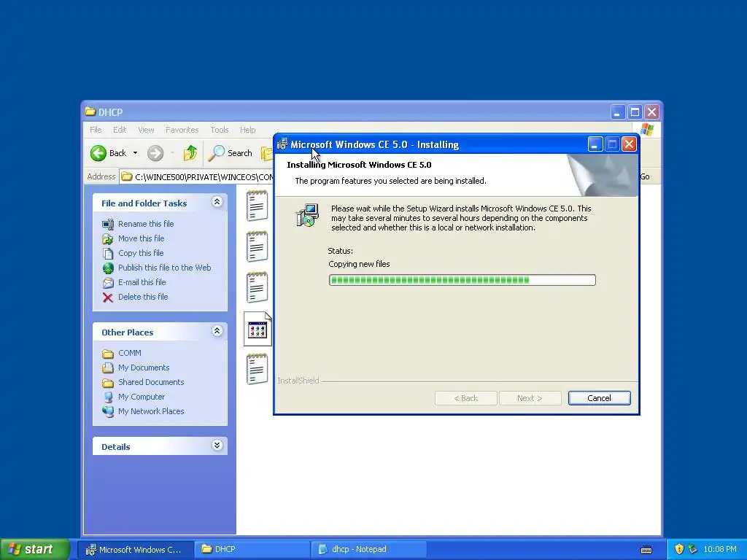Open COMM folder in Other Places
The height and width of the screenshot is (560, 747).
[x=130, y=353]
